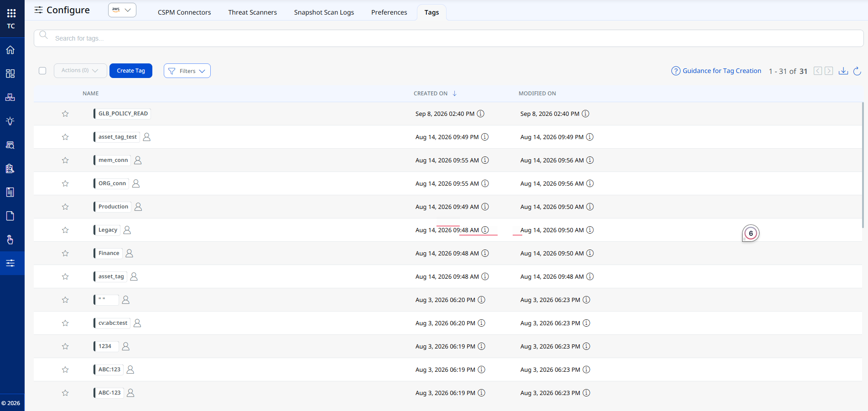This screenshot has width=868, height=411.
Task: Open the app launcher grid icon
Action: [11, 13]
